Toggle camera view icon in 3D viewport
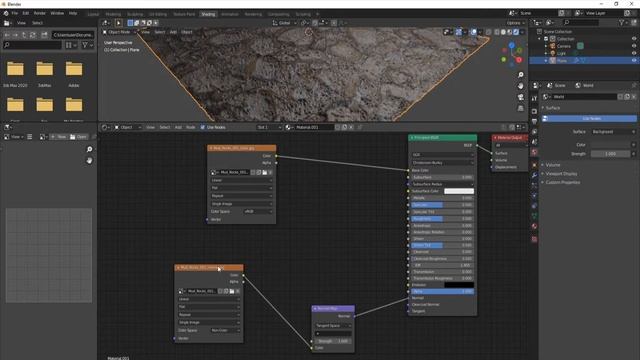The height and width of the screenshot is (360, 640). [520, 97]
